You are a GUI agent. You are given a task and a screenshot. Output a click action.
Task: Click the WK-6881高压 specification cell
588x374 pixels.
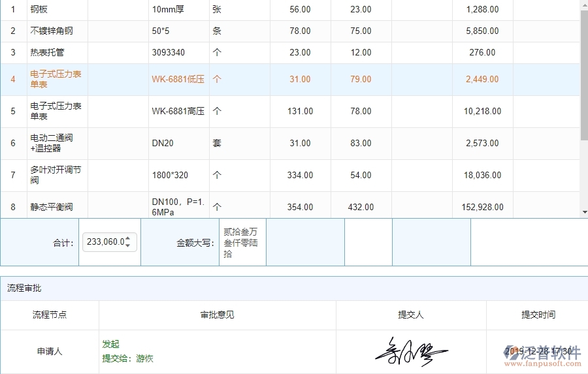178,112
